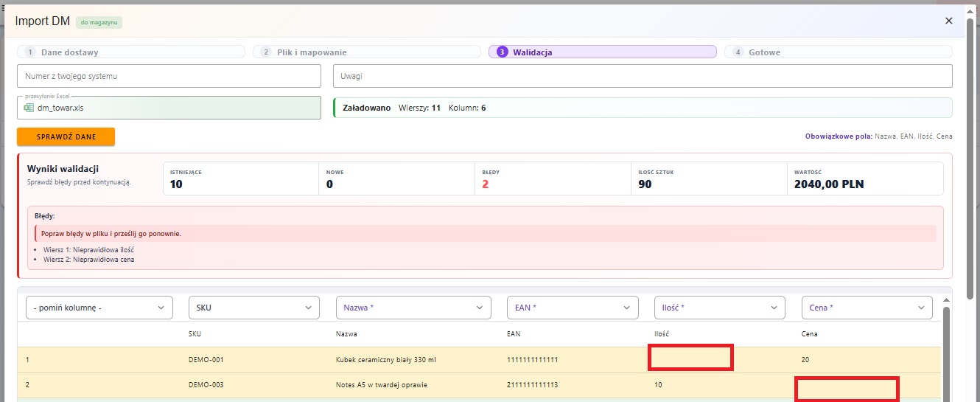Open the '- pomiń kolumnę -' mapping dropdown
Screen dimensions: 980x402
point(99,308)
